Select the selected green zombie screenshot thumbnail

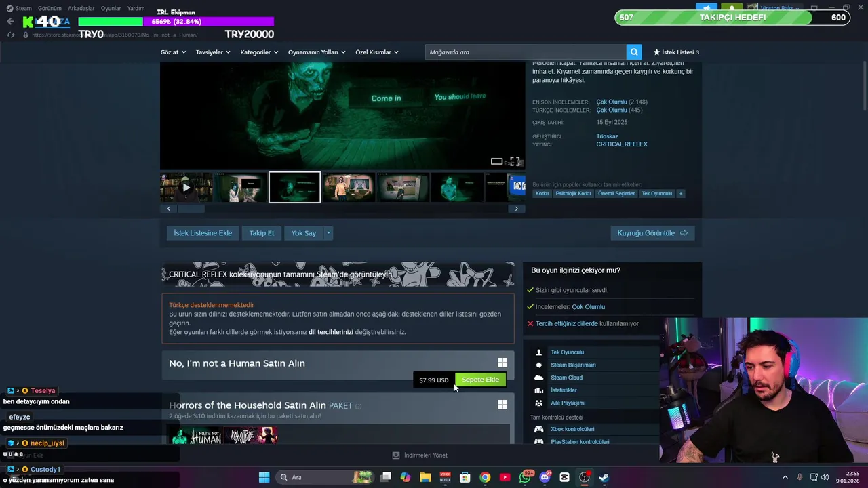coord(294,188)
